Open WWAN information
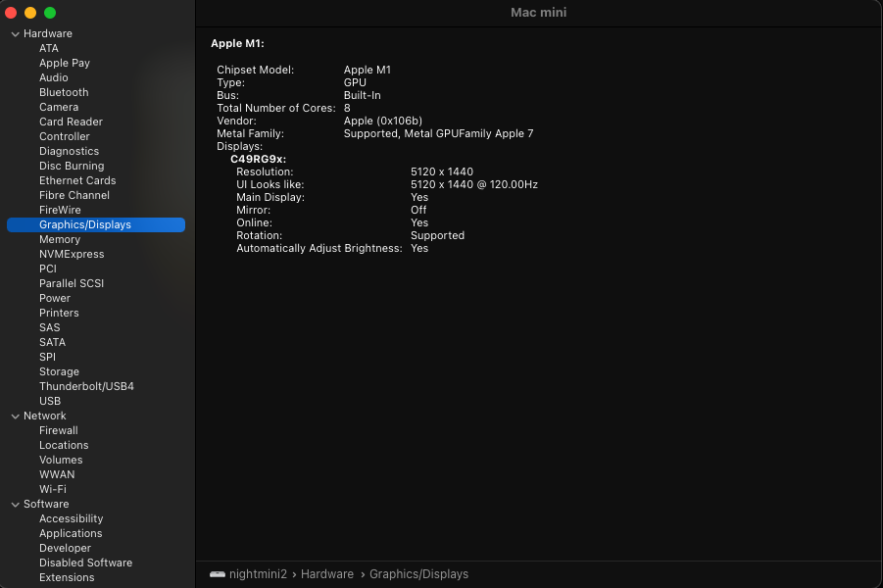 click(x=57, y=474)
